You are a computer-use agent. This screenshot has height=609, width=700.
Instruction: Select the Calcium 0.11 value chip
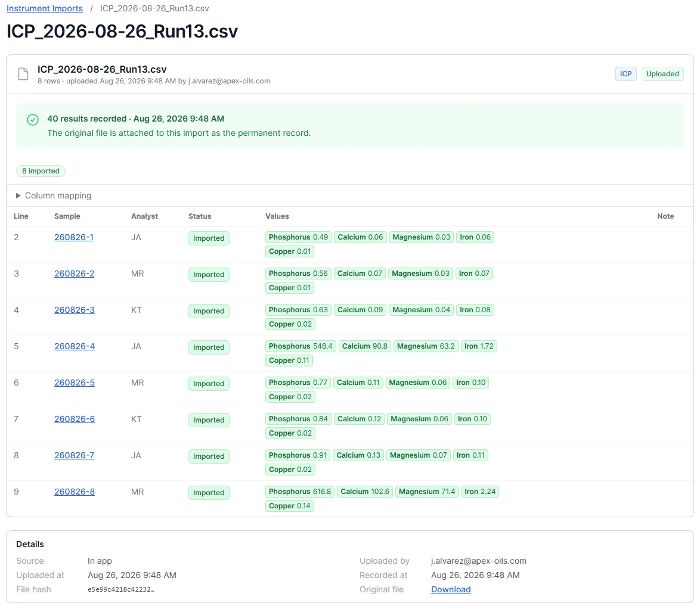click(358, 383)
